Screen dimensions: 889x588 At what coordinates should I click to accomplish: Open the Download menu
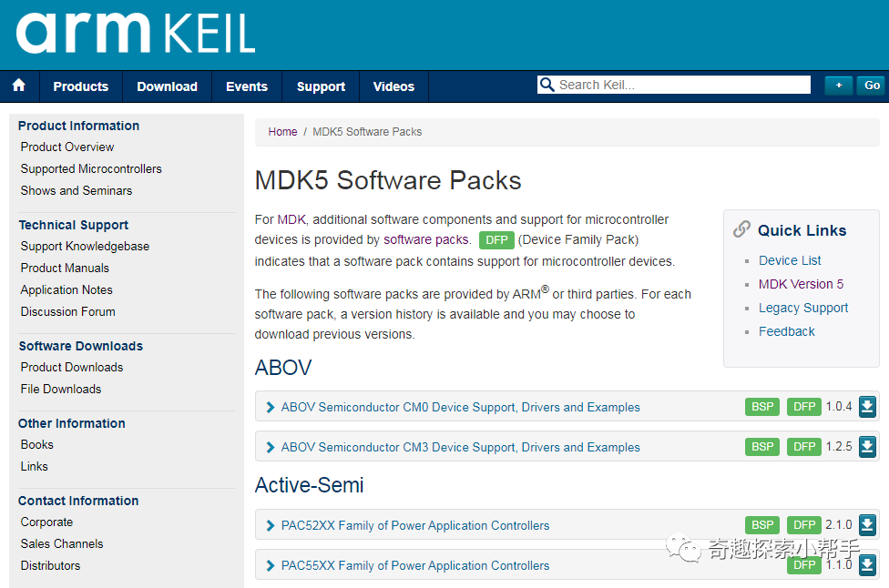168,86
